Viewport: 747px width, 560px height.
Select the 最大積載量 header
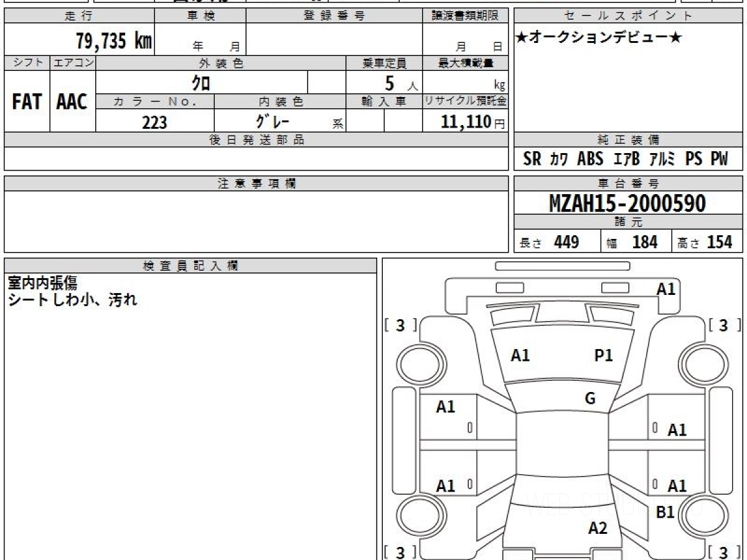tap(466, 63)
